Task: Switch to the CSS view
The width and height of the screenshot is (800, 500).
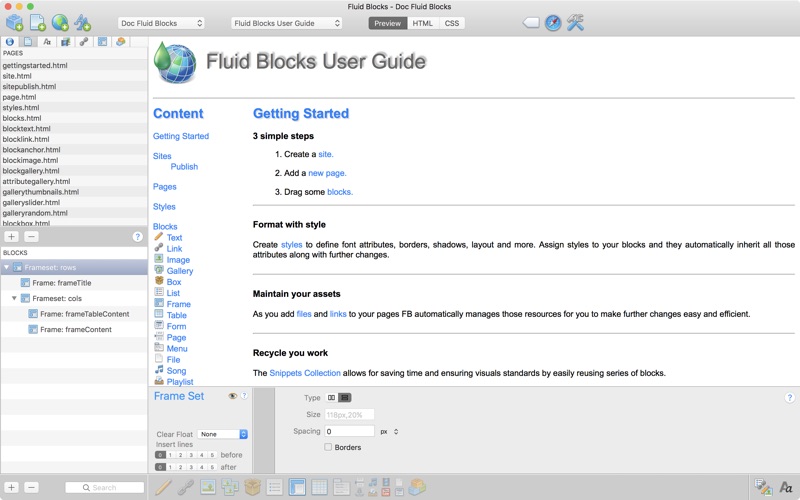Action: tap(452, 23)
